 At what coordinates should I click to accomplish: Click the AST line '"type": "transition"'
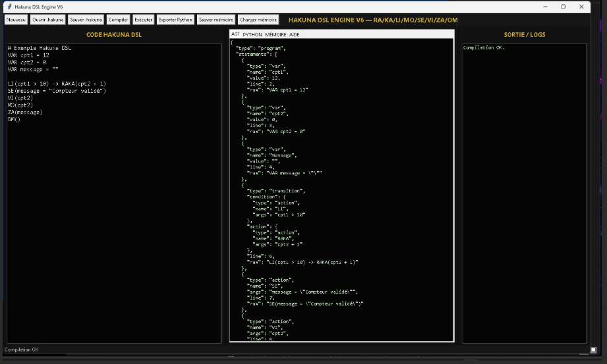(276, 191)
